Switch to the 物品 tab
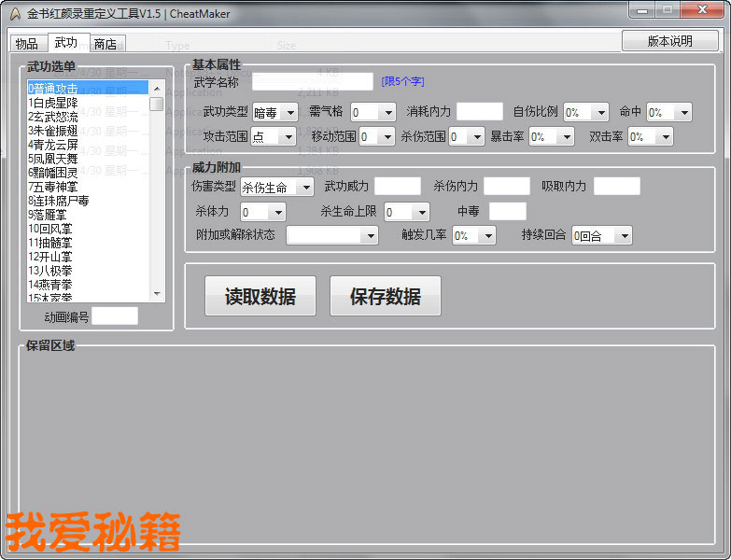 [27, 44]
